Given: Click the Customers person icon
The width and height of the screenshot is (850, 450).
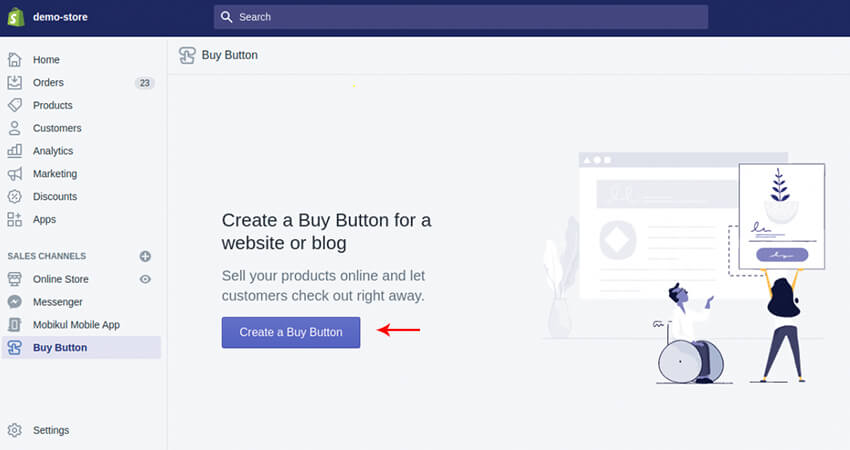Looking at the screenshot, I should (x=15, y=128).
